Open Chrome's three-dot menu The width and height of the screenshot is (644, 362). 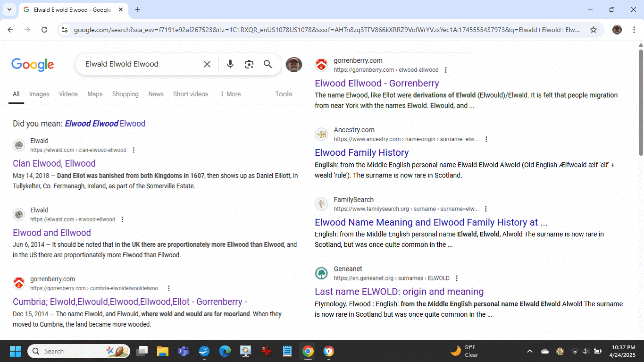pos(634,30)
